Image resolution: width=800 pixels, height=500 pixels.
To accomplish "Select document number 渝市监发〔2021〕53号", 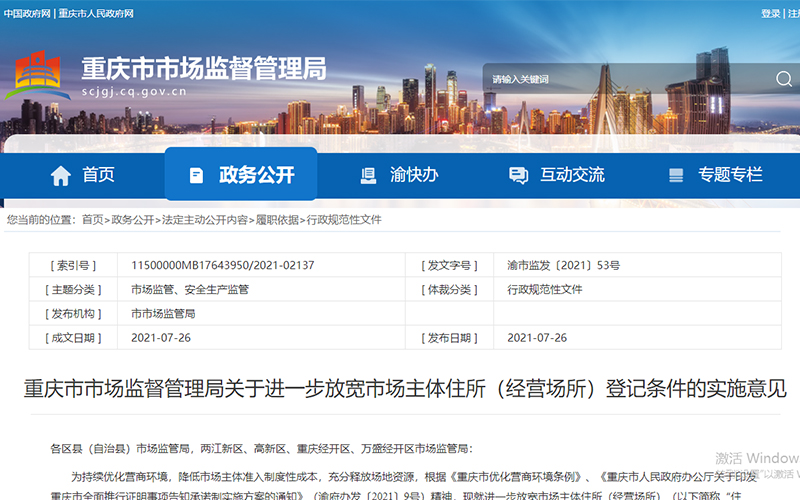I will point(563,265).
